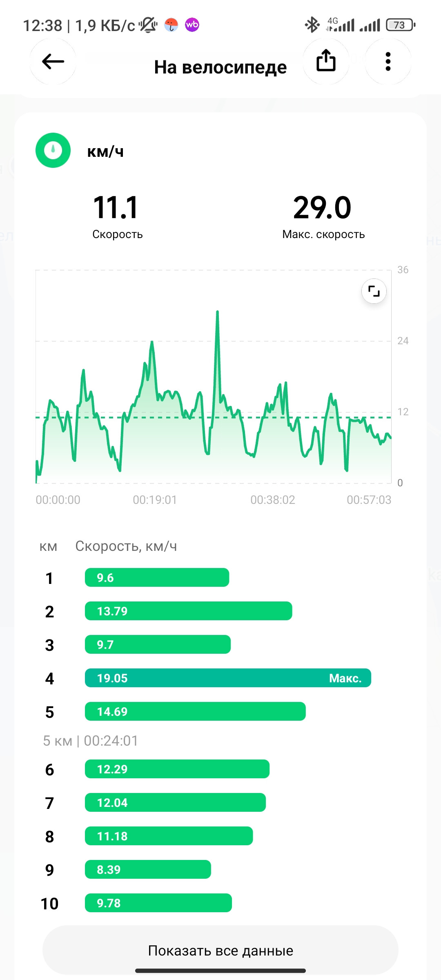Select the kilometer 6 bar showing 12.29
This screenshot has height=980, width=441.
177,769
